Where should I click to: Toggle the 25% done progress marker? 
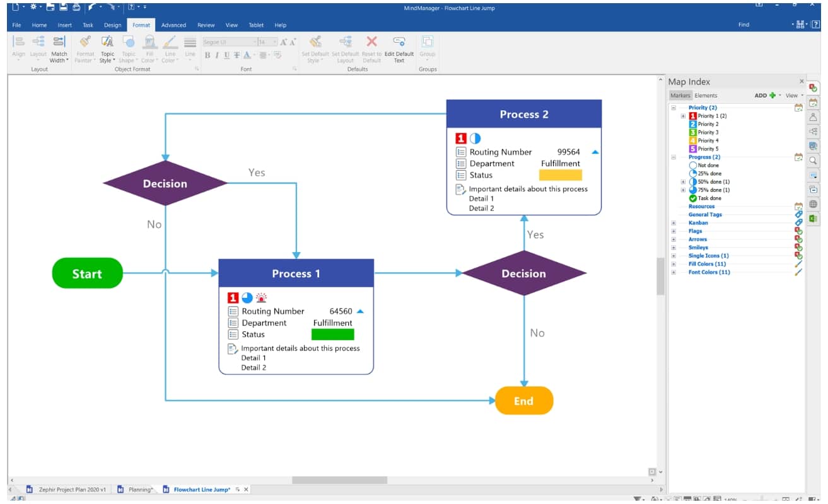pyautogui.click(x=692, y=173)
